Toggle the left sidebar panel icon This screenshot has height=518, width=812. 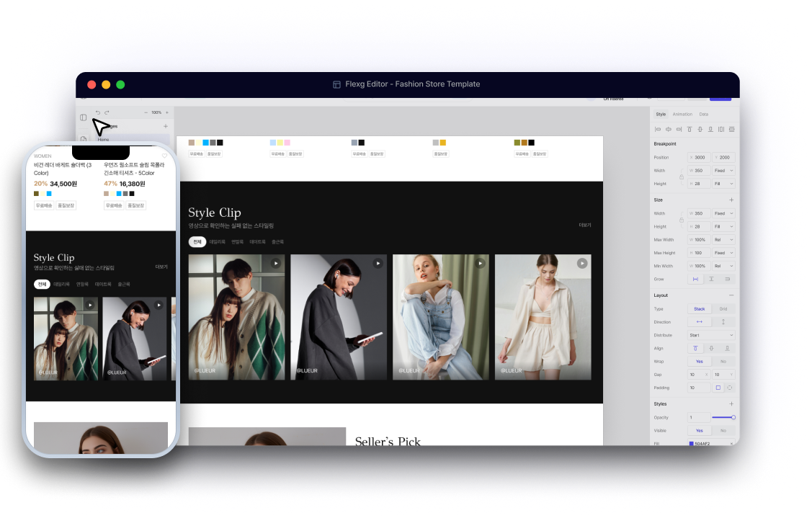tap(84, 117)
